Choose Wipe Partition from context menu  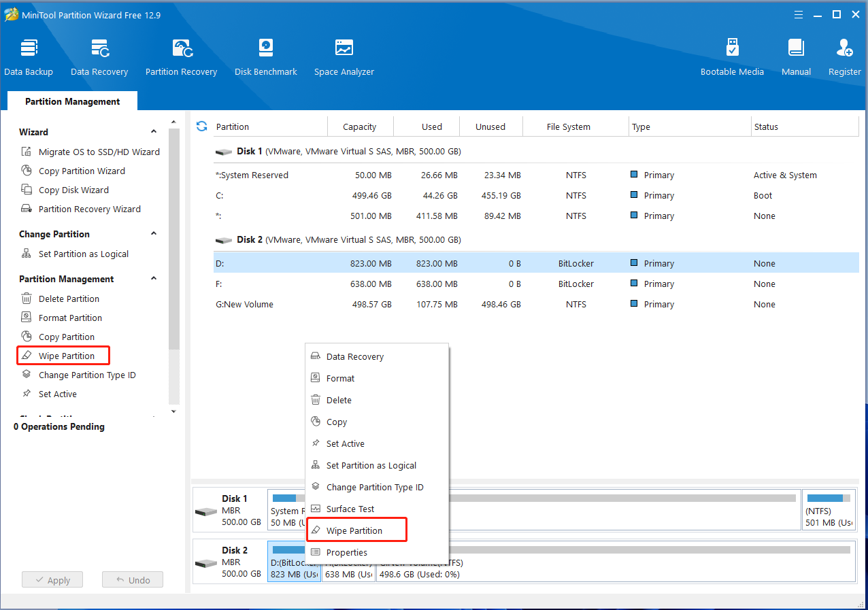click(x=356, y=530)
